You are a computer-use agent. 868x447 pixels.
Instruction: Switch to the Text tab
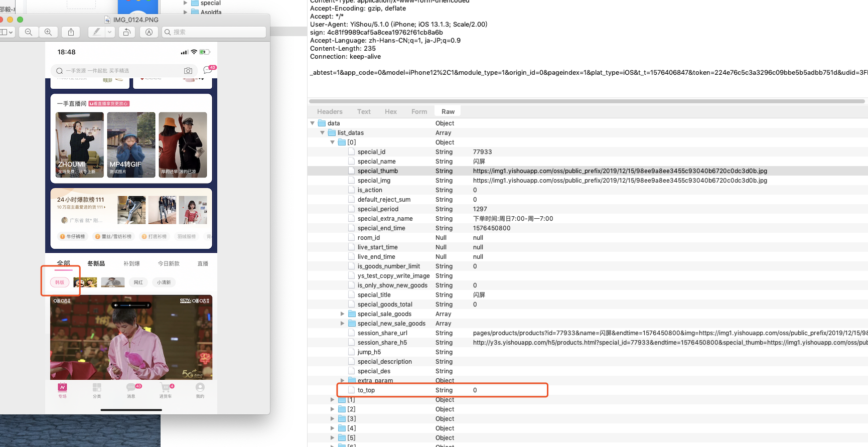pos(364,111)
